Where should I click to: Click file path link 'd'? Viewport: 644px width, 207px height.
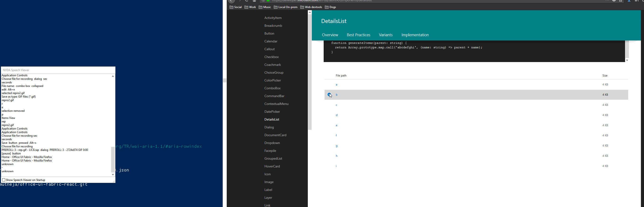(336, 115)
